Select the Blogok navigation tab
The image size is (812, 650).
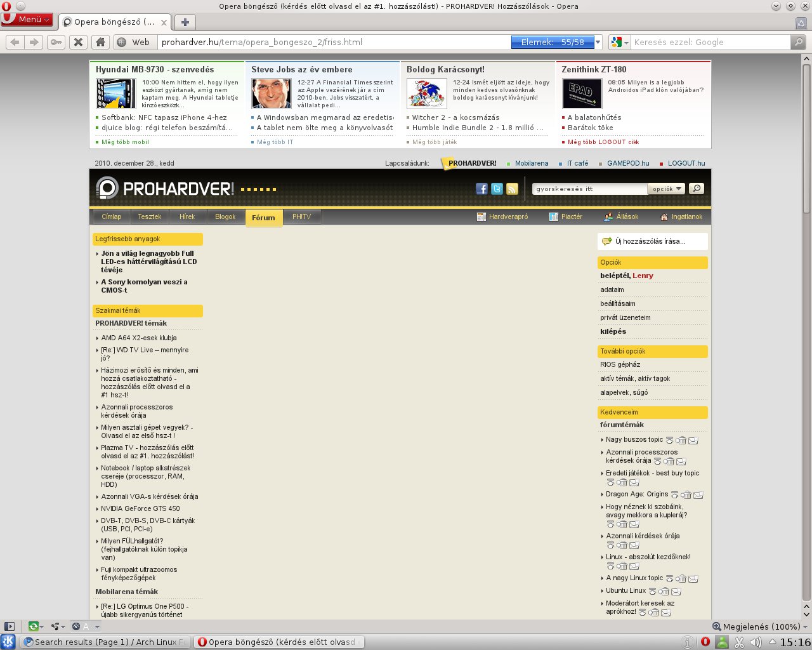pyautogui.click(x=225, y=217)
